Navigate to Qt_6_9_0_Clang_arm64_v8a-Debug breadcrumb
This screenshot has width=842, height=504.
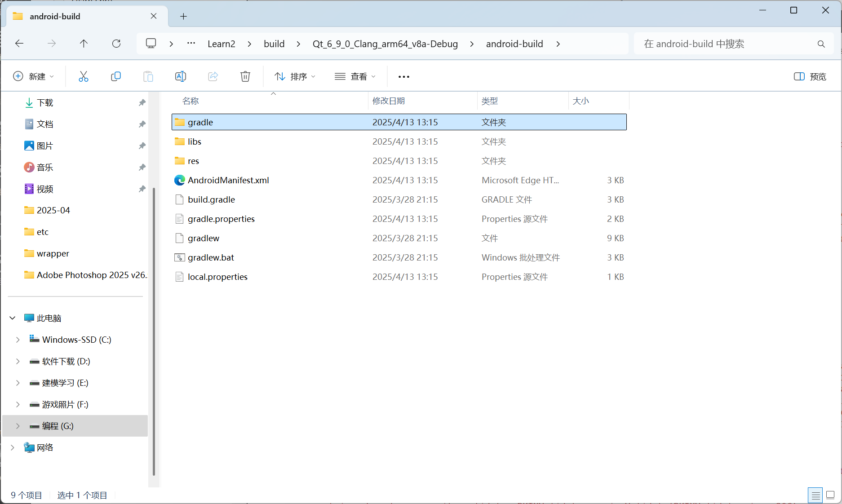point(385,44)
